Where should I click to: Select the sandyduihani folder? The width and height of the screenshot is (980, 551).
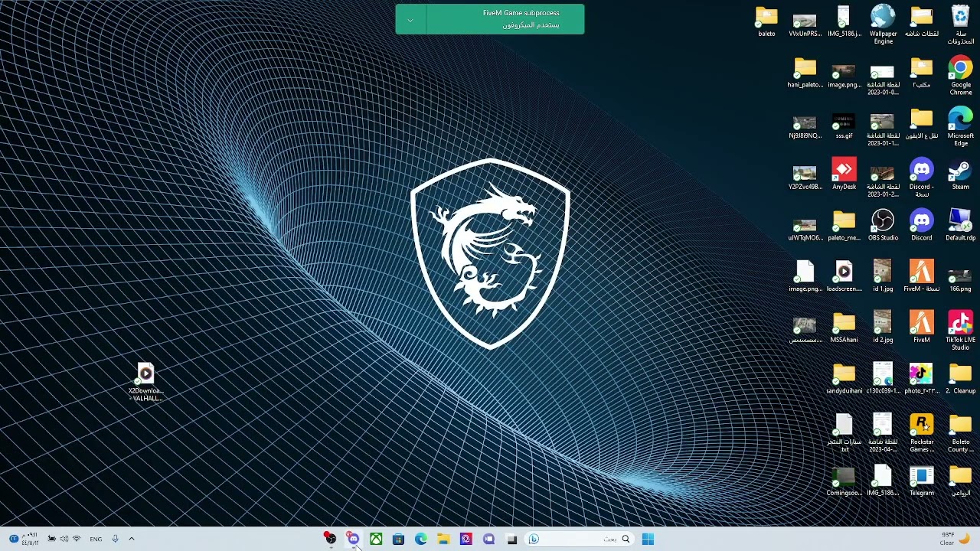(844, 378)
